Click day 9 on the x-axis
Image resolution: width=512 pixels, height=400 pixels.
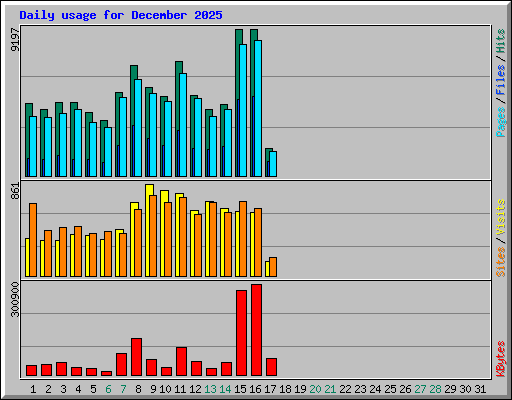point(153,389)
